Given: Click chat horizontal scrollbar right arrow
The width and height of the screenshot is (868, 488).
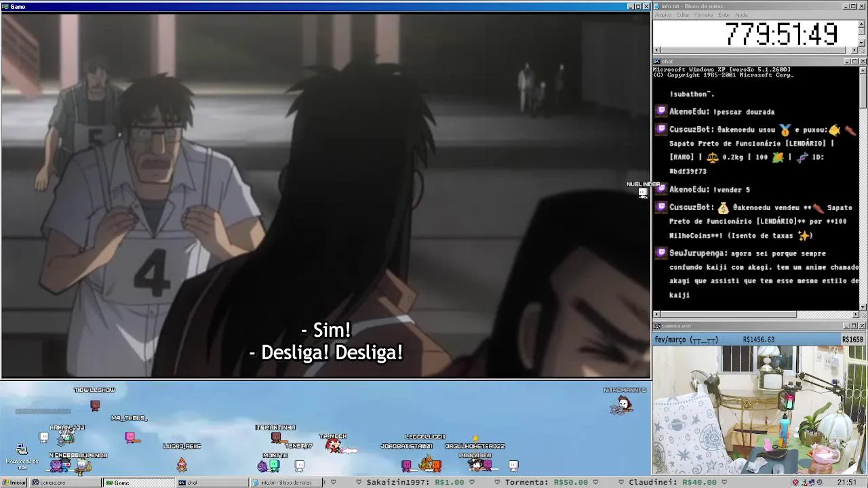Looking at the screenshot, I should click(x=855, y=314).
